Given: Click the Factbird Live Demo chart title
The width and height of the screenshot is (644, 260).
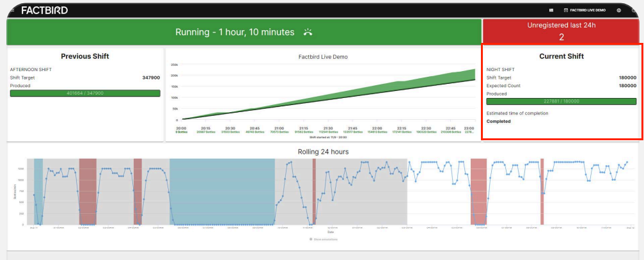Looking at the screenshot, I should pos(323,57).
